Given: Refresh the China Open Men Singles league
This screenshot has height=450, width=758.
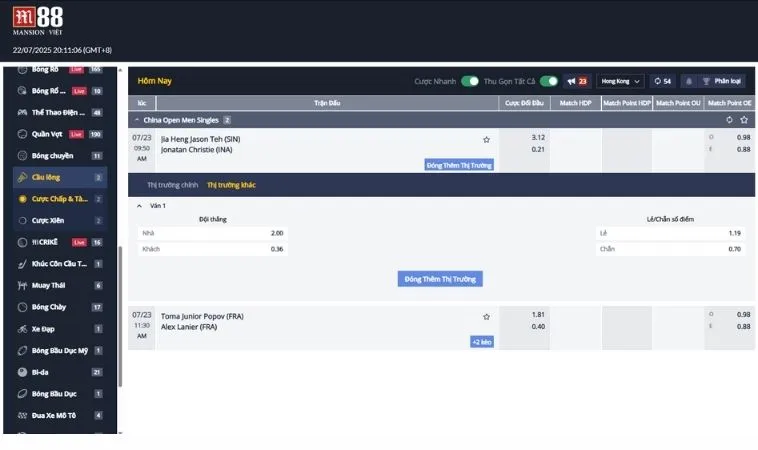Looking at the screenshot, I should coord(729,119).
